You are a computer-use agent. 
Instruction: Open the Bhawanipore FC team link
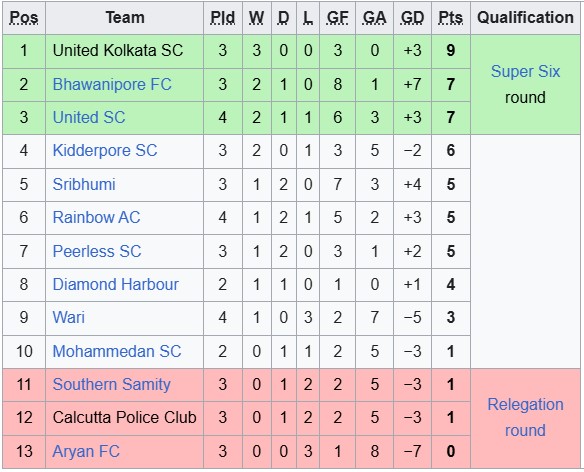click(x=112, y=84)
